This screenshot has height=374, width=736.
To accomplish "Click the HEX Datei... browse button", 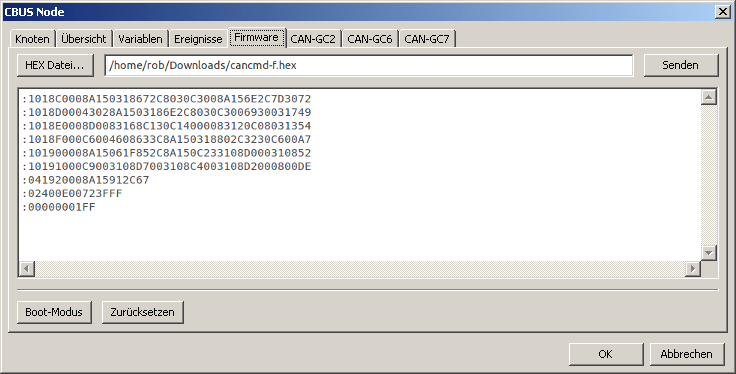I will tap(55, 65).
